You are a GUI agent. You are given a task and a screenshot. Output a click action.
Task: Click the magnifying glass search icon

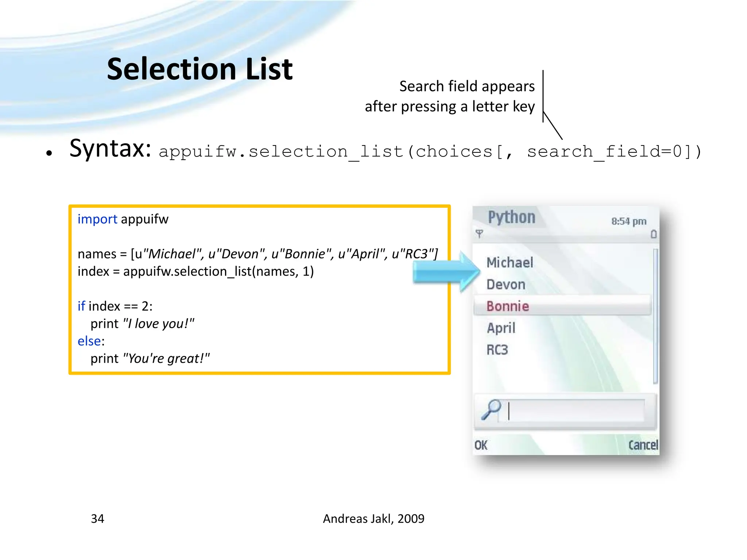click(491, 410)
